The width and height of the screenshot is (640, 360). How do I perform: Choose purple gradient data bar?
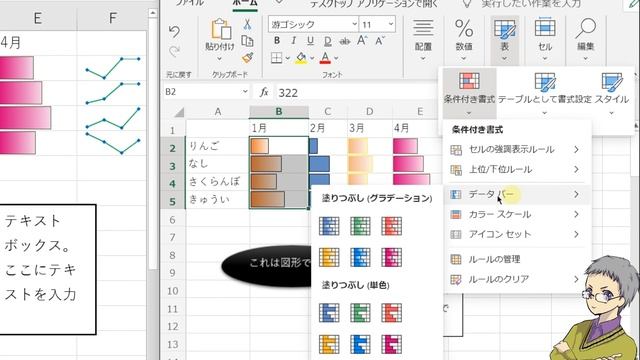pos(392,258)
